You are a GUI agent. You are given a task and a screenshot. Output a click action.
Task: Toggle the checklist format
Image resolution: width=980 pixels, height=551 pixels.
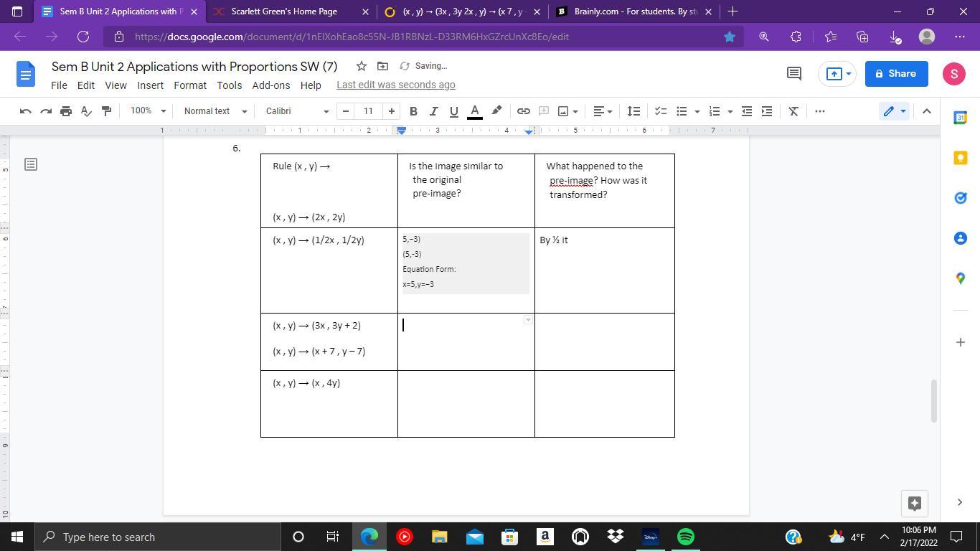click(x=661, y=111)
